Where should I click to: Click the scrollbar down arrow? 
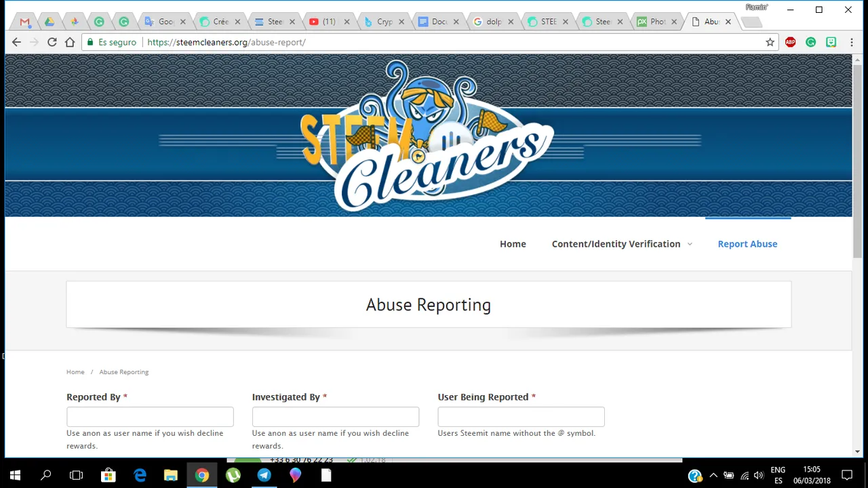click(857, 451)
